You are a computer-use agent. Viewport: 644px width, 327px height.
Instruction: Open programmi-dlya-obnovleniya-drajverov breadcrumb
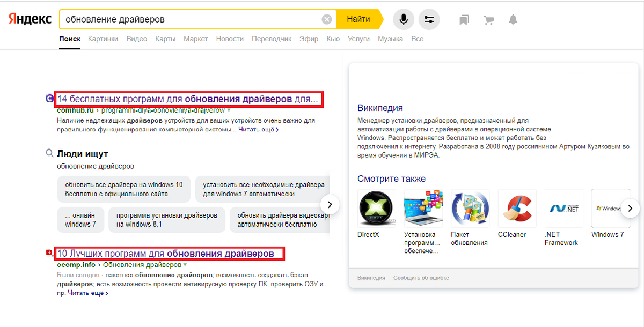163,110
